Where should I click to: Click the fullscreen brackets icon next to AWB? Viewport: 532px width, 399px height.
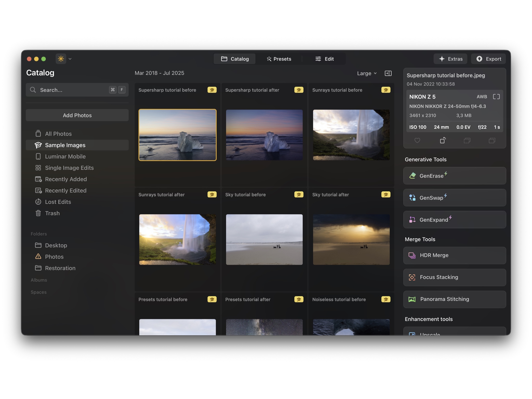[x=496, y=97]
